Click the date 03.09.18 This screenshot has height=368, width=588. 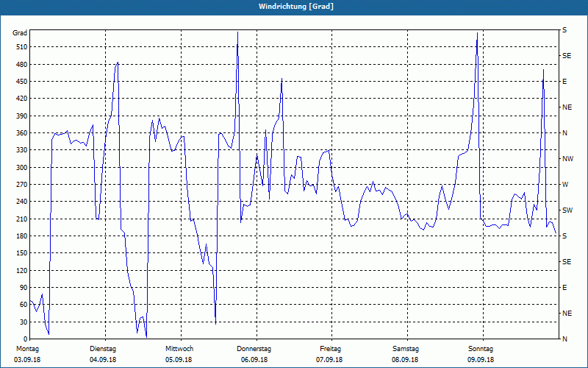click(27, 360)
